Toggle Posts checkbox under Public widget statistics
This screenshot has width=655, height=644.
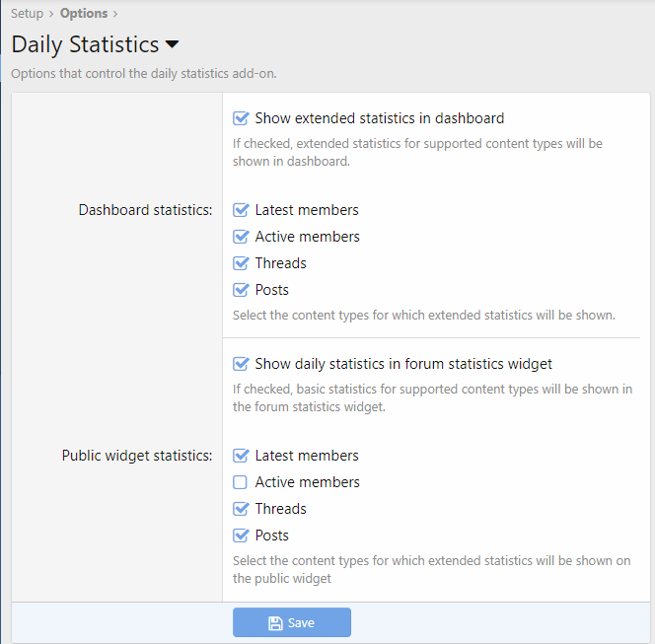click(241, 536)
